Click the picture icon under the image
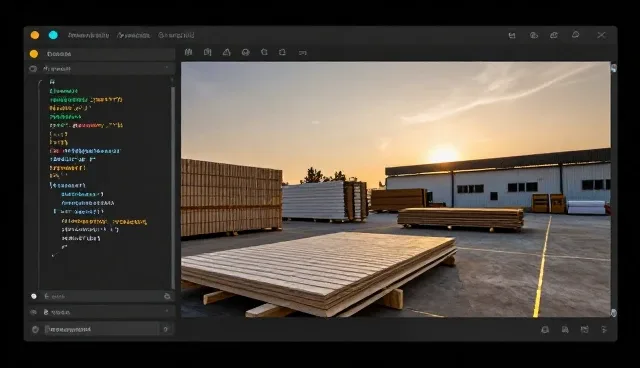The height and width of the screenshot is (368, 640). pos(565,330)
